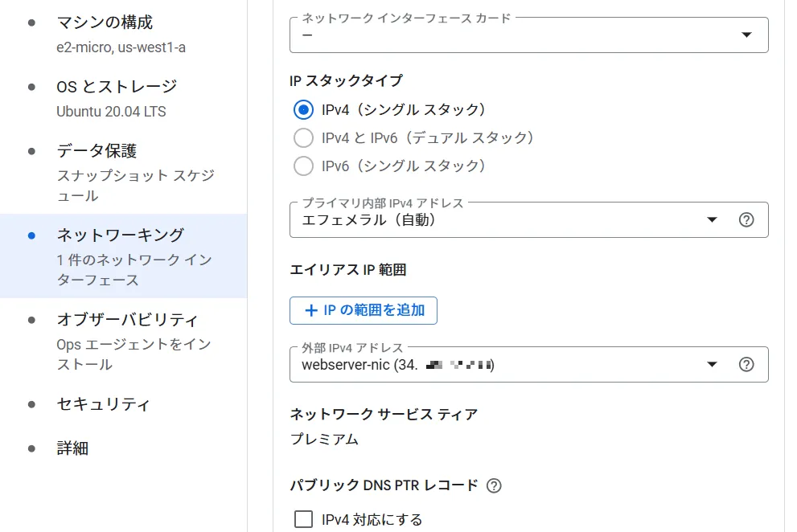Open OS とストレージ section
The width and height of the screenshot is (797, 532).
pos(124,99)
